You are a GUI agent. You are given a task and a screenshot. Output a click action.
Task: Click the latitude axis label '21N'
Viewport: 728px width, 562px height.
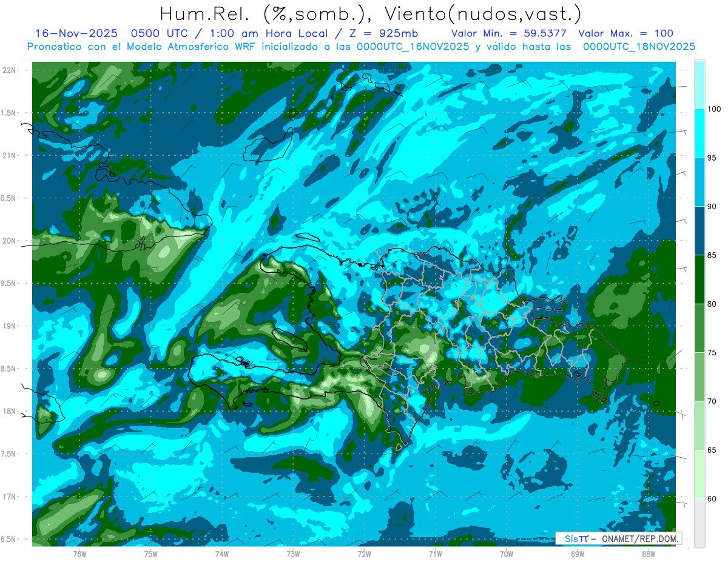pos(8,155)
